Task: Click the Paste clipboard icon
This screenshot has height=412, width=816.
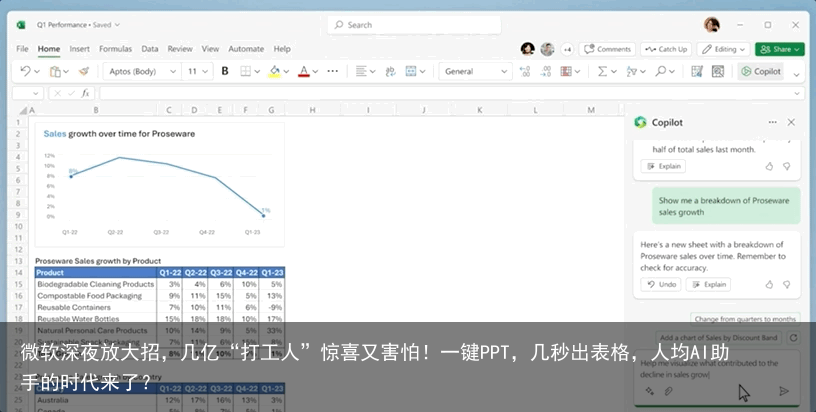Action: click(x=55, y=71)
